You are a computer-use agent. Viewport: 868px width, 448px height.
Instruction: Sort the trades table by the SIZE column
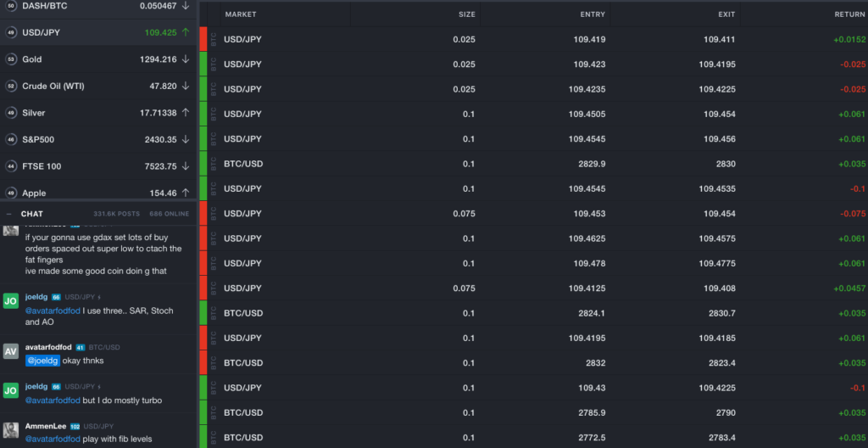pos(467,14)
